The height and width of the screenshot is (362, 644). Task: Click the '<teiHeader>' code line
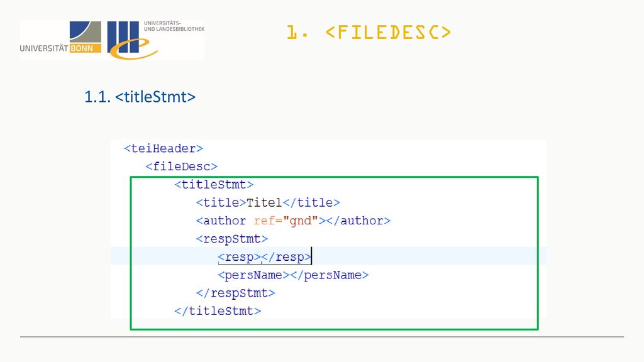164,148
